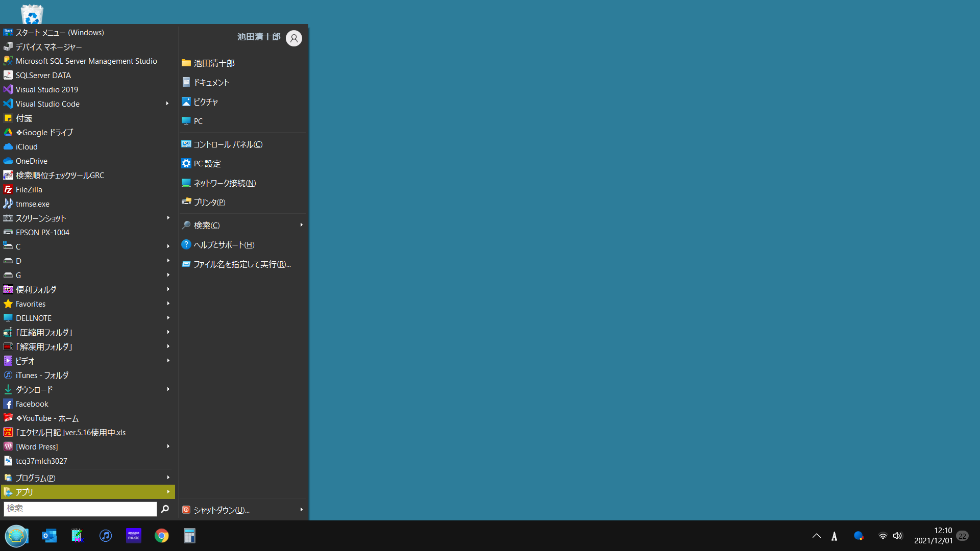This screenshot has width=980, height=551.
Task: Click the PC 設定 gear icon
Action: [x=186, y=163]
